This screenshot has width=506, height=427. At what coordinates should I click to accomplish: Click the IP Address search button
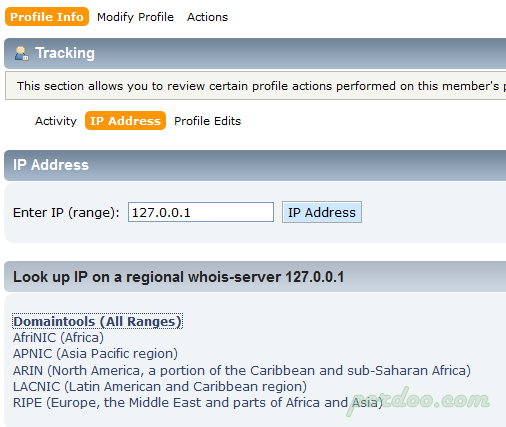point(322,212)
